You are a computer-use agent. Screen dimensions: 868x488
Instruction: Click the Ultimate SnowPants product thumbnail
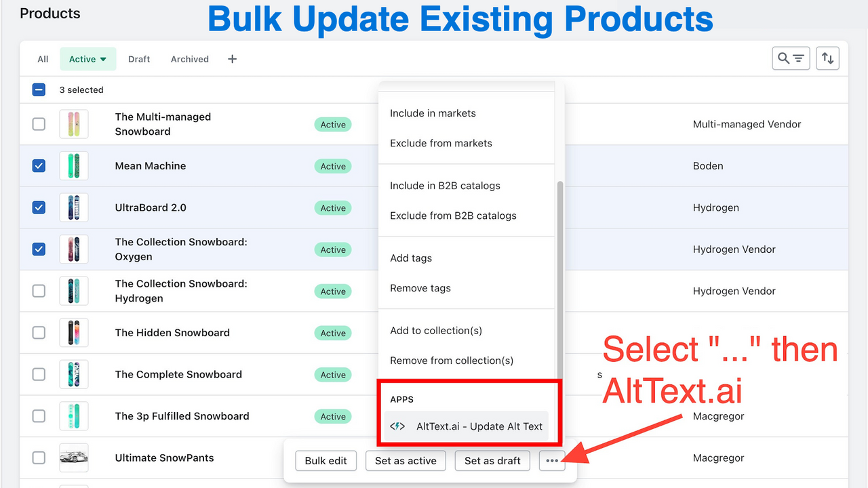pos(73,457)
